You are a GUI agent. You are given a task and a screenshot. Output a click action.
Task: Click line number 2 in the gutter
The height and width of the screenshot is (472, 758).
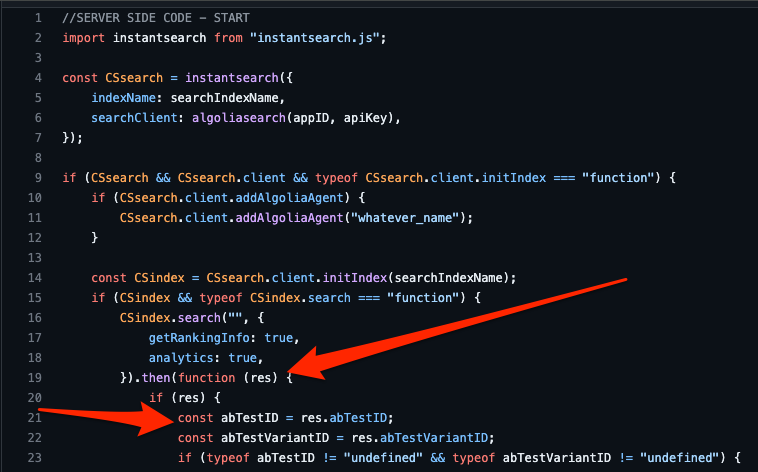coord(38,38)
